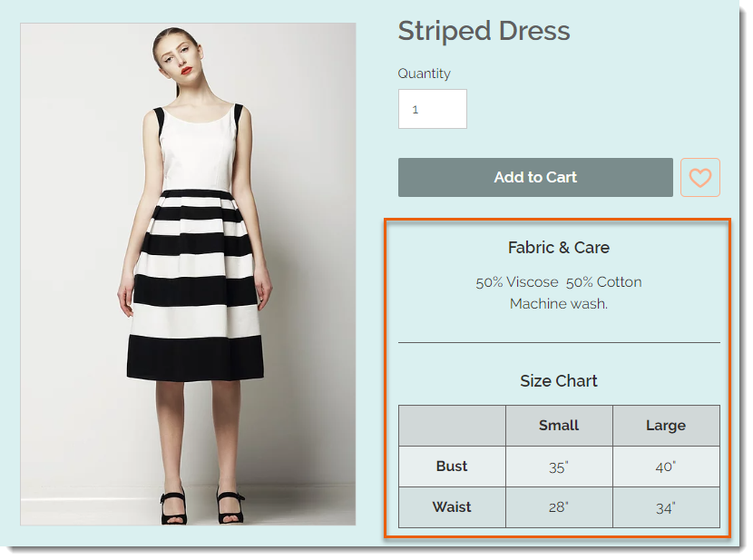Click the Large bust 40" cell
Viewport: 753px width, 560px height.
pos(666,467)
